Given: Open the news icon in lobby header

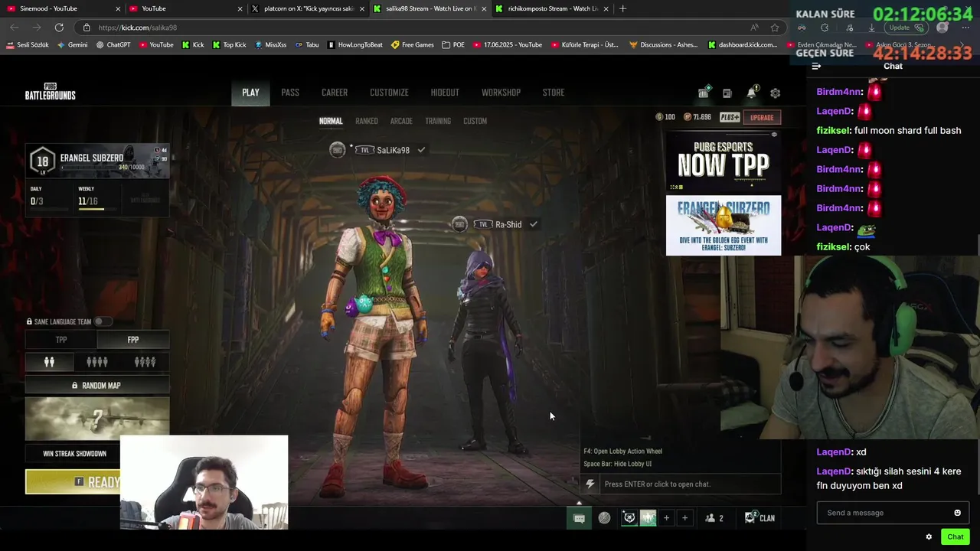Looking at the screenshot, I should tap(727, 93).
